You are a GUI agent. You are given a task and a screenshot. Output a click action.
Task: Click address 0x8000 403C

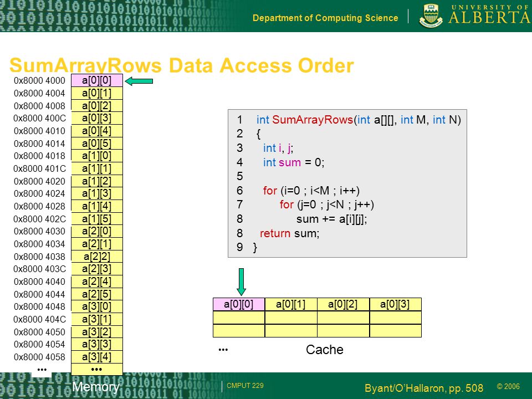40,269
